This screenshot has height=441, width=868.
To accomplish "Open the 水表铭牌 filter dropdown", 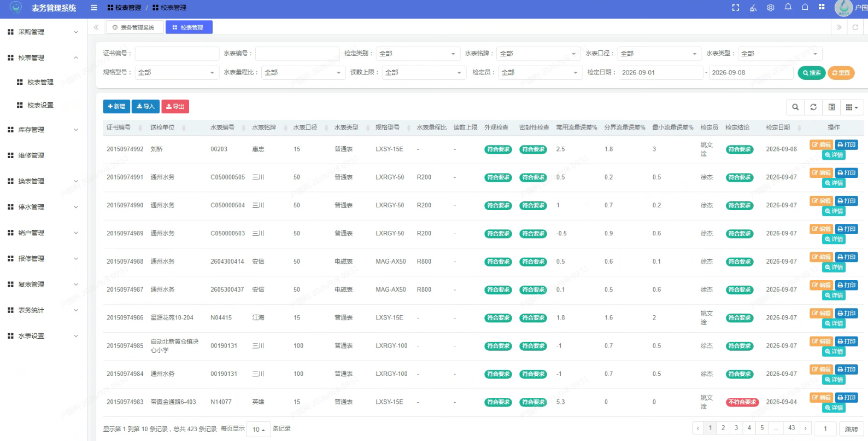I will pos(538,54).
